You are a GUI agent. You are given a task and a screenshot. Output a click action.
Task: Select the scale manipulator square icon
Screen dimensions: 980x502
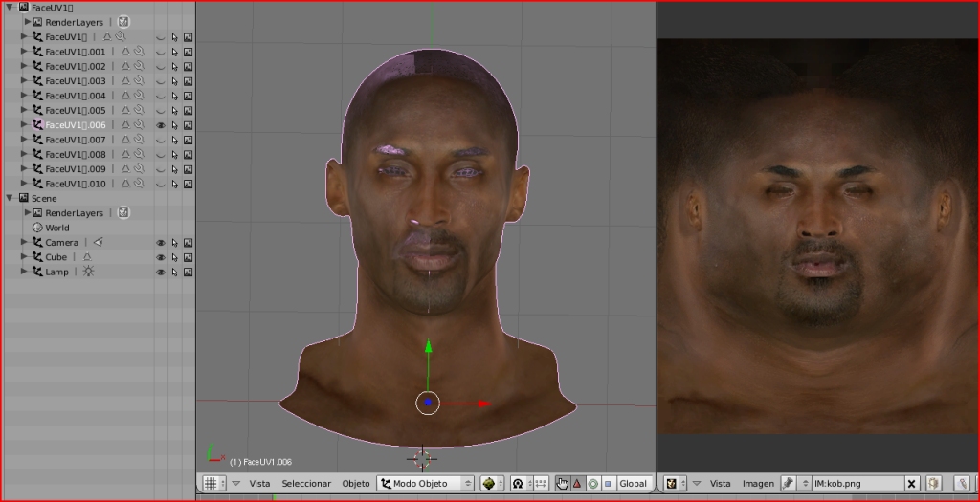point(607,484)
